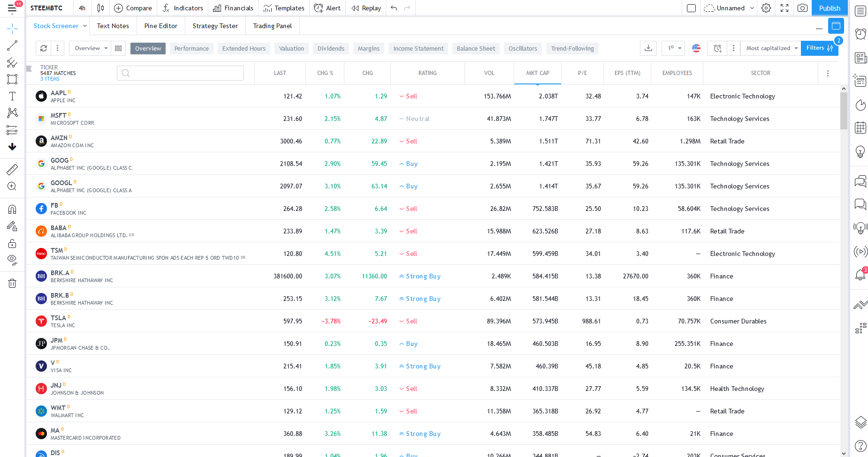Export screener data with download icon
The width and height of the screenshot is (868, 457).
tap(648, 48)
